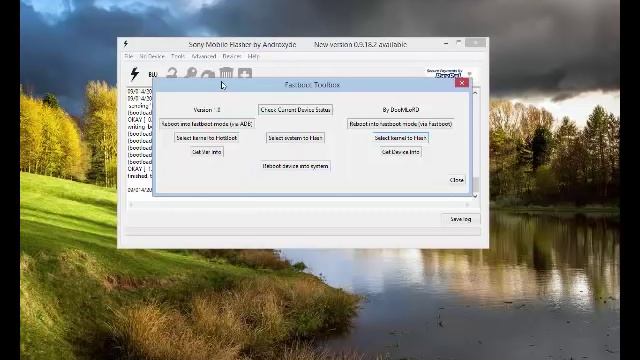Viewport: 640px width, 360px height.
Task: Click the plus box icon in toolbar
Action: pyautogui.click(x=245, y=73)
